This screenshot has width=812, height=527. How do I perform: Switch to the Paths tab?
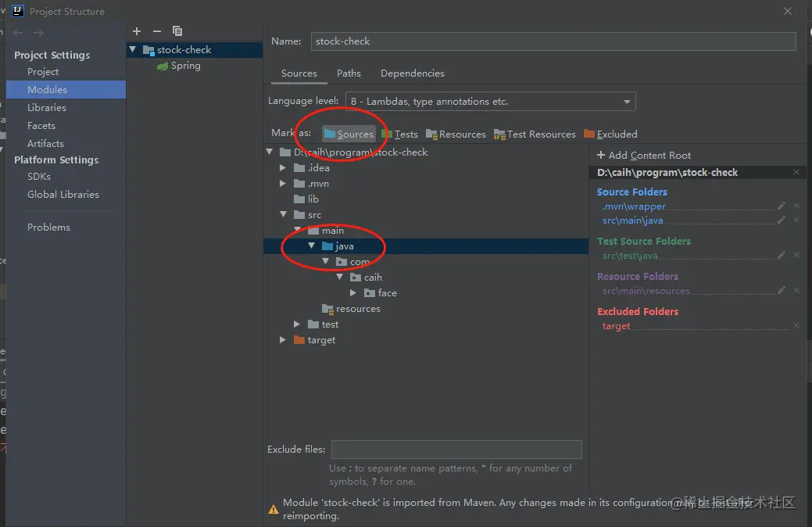(349, 73)
